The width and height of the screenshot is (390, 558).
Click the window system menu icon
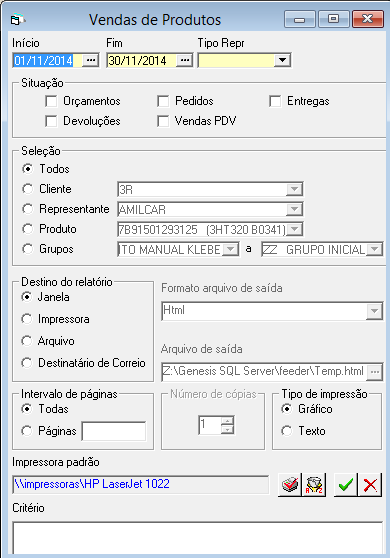17,20
